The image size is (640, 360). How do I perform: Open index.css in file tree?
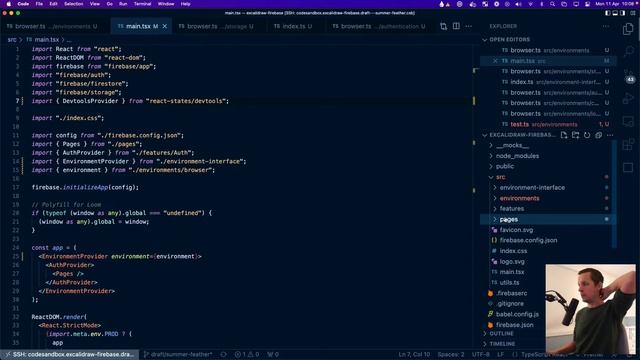click(x=513, y=251)
